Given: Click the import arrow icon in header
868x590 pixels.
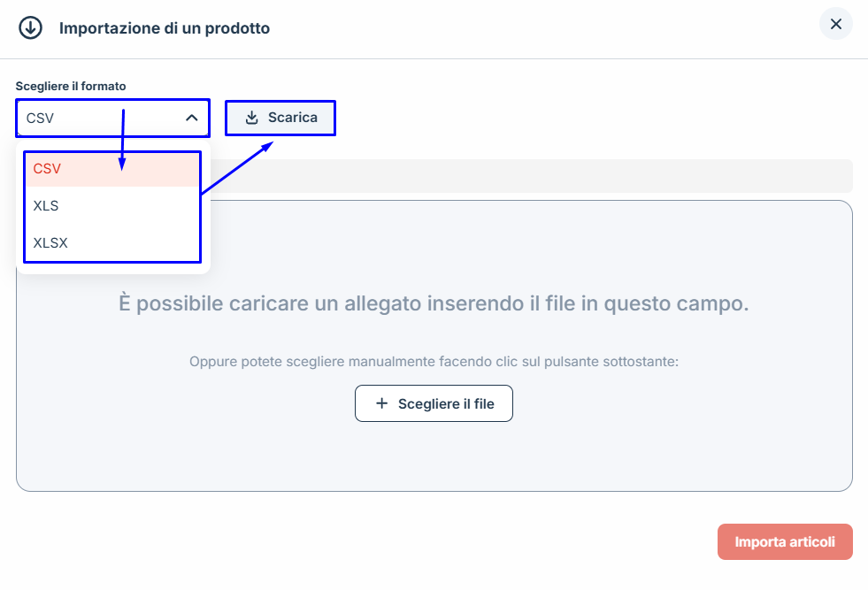Looking at the screenshot, I should (x=31, y=27).
